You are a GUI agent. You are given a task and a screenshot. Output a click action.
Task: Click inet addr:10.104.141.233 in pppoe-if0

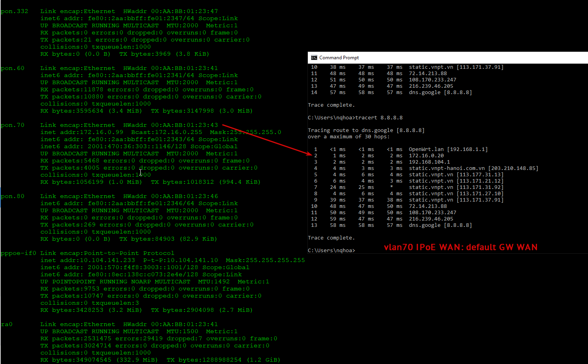[x=88, y=260]
